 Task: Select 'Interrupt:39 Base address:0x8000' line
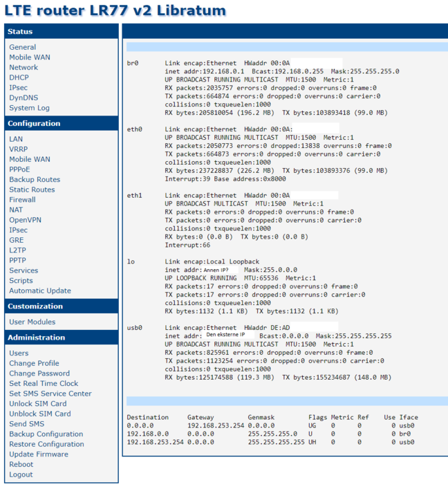point(225,179)
